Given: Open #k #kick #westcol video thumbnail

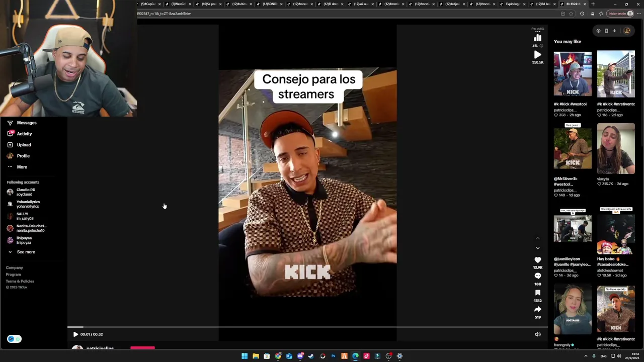Looking at the screenshot, I should point(573,74).
